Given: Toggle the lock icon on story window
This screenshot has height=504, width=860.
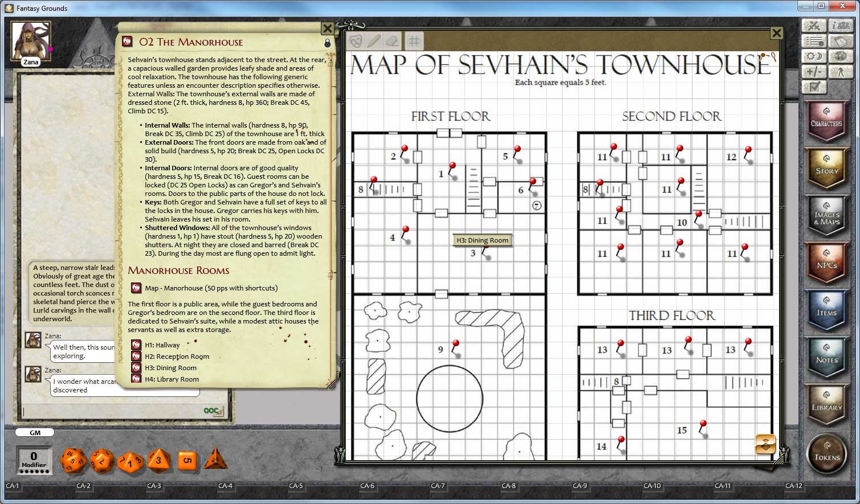Looking at the screenshot, I should pos(327,43).
